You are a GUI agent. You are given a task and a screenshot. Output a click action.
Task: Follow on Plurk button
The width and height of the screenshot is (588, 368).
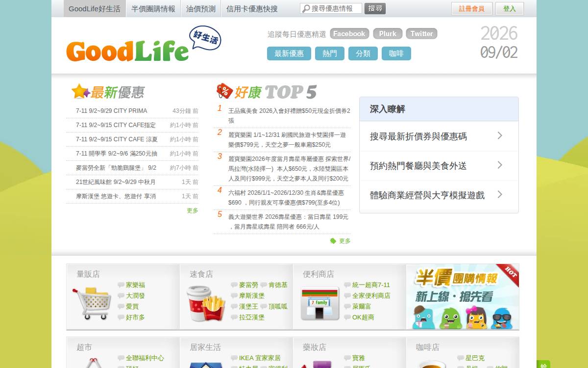388,34
